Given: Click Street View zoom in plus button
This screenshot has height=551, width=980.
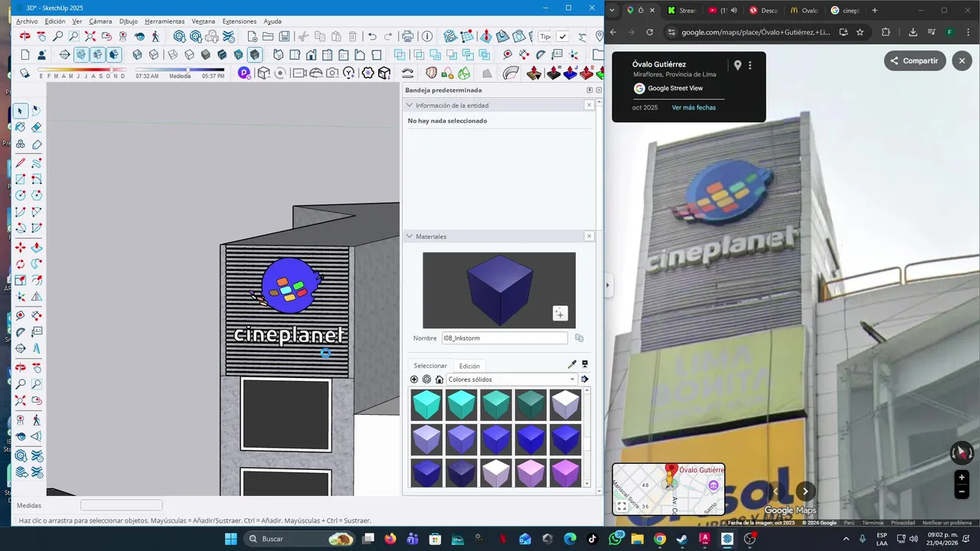Looking at the screenshot, I should [x=962, y=478].
